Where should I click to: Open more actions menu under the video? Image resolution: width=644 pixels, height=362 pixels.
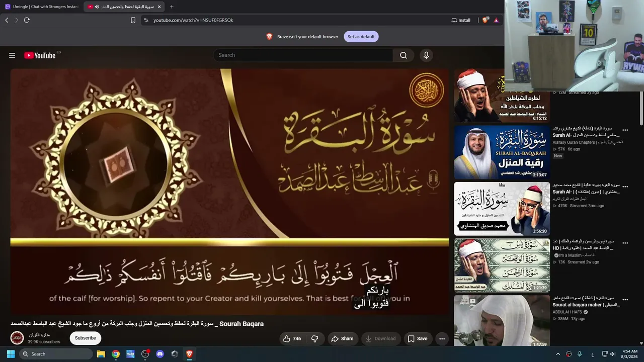(442, 339)
